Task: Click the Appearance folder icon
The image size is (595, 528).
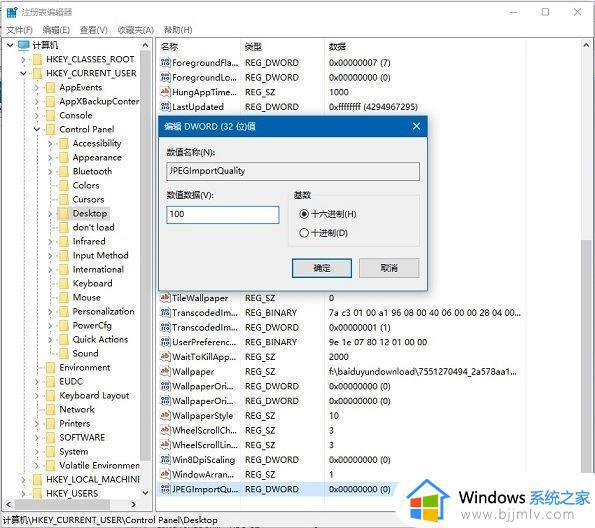Action: pos(63,158)
